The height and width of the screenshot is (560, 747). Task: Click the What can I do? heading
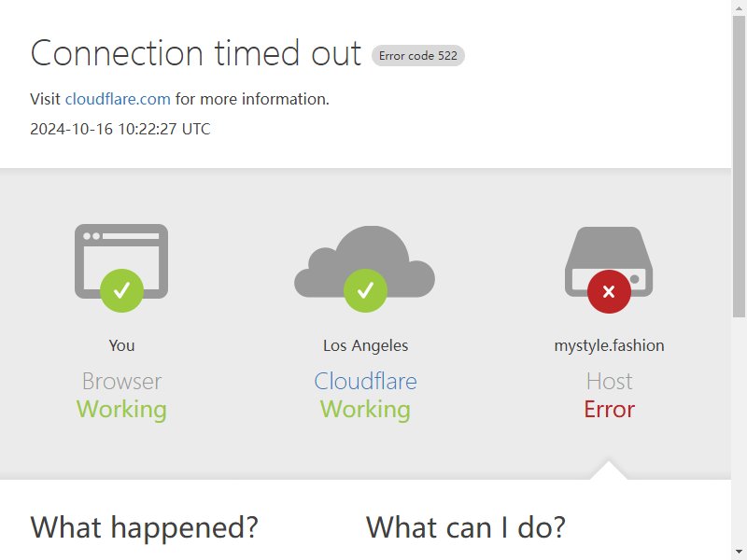point(466,527)
